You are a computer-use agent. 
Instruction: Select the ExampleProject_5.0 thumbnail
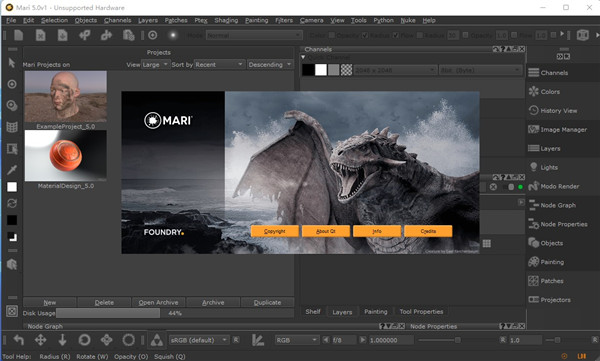pos(66,96)
